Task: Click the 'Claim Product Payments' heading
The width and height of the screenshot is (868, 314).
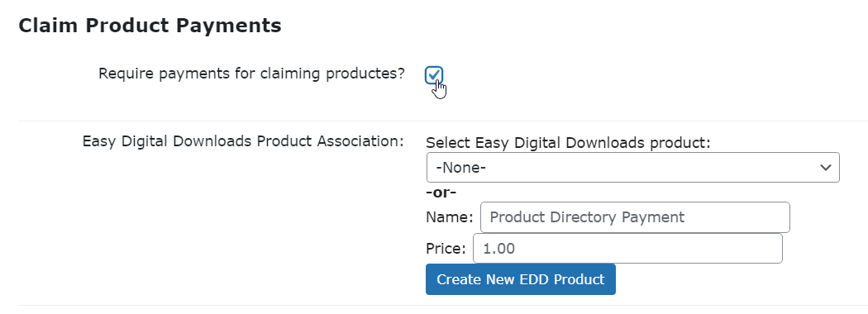Action: tap(150, 26)
